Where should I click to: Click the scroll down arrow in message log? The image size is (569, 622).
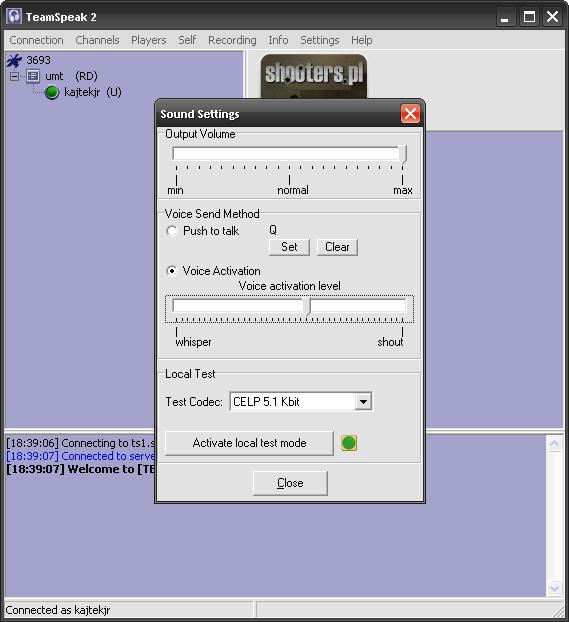[554, 588]
